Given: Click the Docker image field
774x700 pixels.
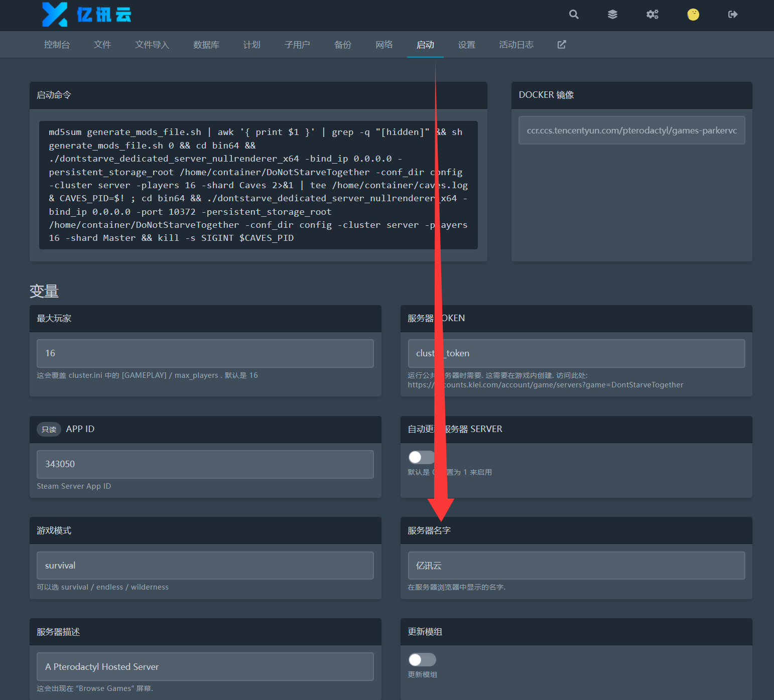Looking at the screenshot, I should (x=631, y=130).
